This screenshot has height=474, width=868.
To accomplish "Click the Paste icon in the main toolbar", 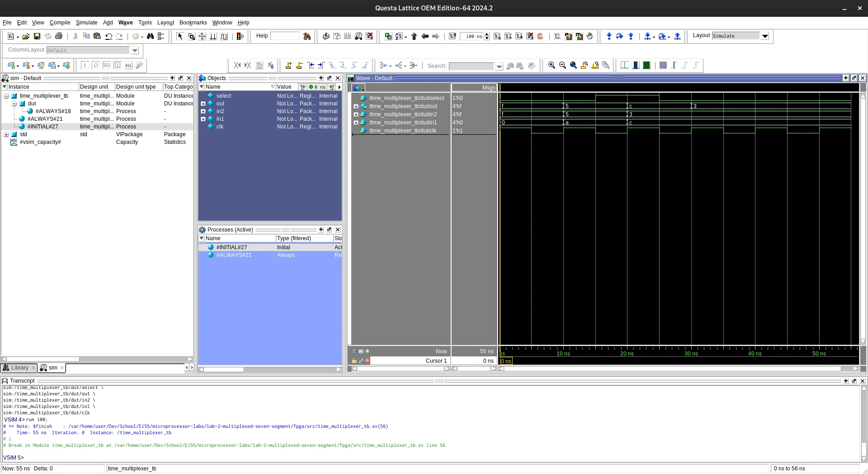I will click(97, 36).
